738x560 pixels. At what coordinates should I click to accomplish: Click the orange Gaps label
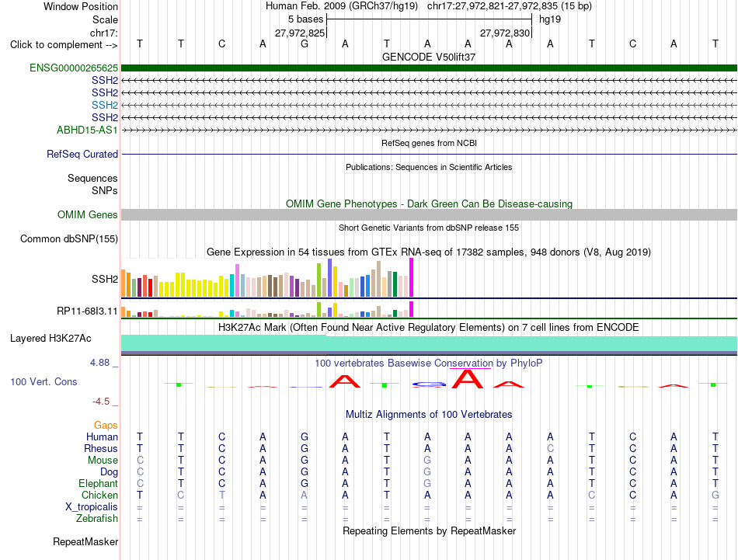(106, 425)
